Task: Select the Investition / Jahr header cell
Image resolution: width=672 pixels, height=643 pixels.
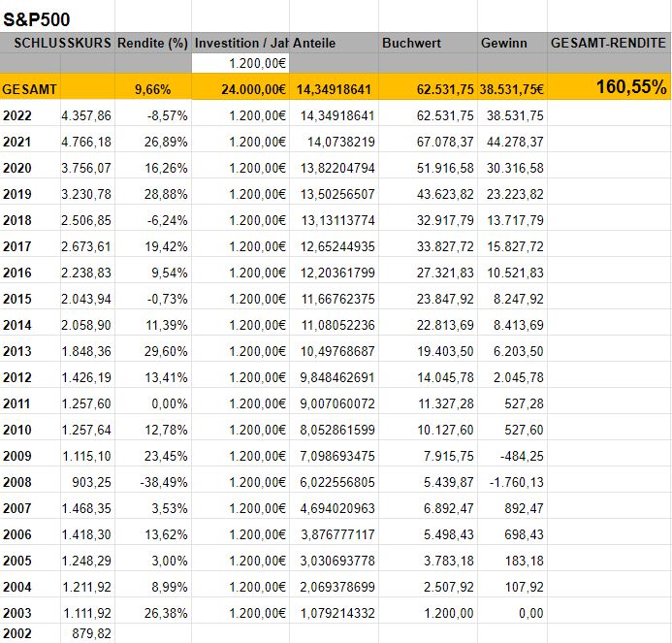Action: [x=240, y=43]
